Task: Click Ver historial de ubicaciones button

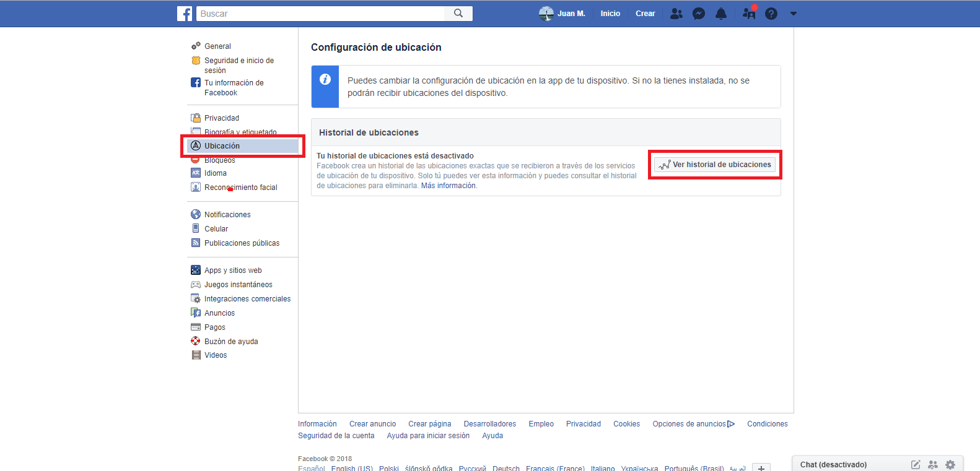Action: click(x=715, y=165)
